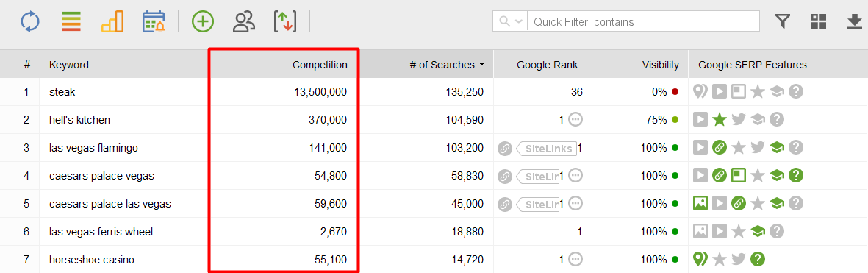
Task: Click the blue refresh rankings icon
Action: pyautogui.click(x=31, y=22)
